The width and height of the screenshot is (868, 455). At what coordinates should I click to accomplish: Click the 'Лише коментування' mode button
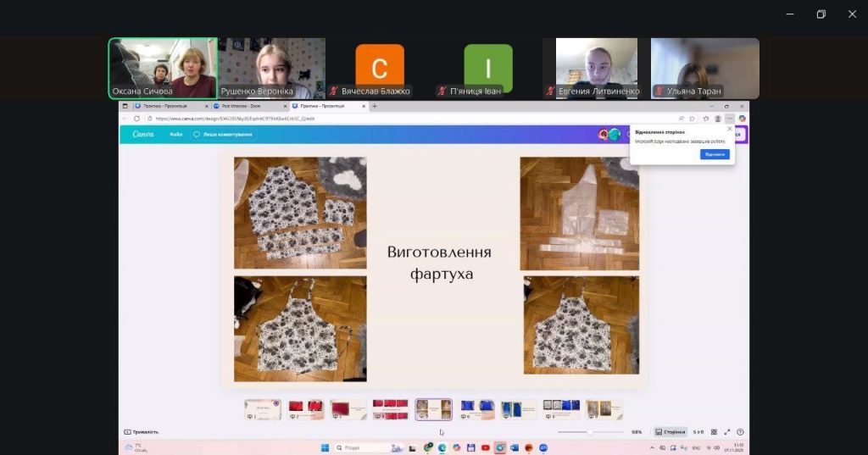[223, 134]
